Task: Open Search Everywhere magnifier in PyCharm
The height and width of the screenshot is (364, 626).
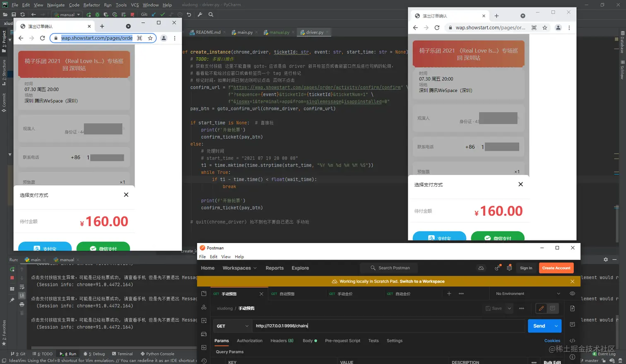Action: (x=211, y=14)
